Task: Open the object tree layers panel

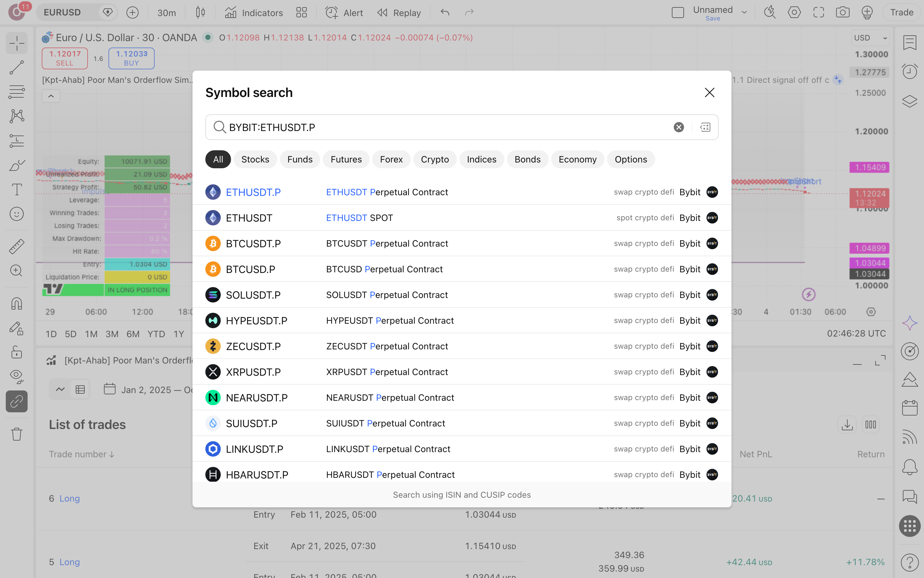Action: (910, 101)
